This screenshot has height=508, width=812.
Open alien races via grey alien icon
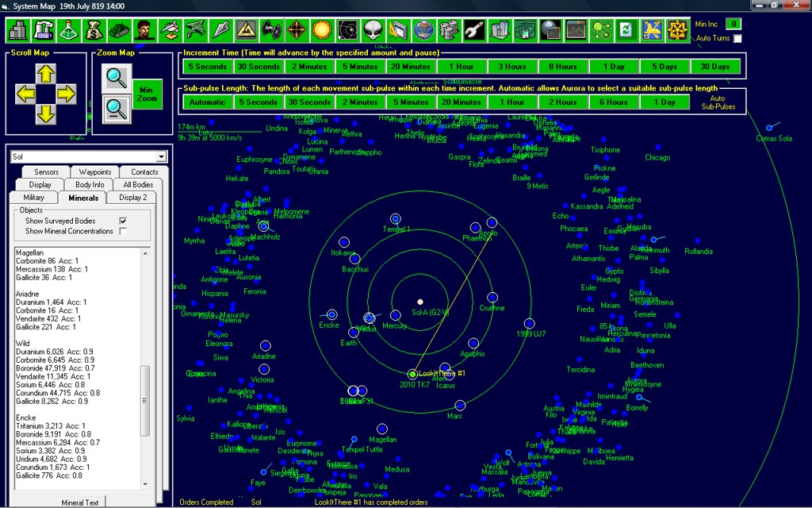pos(373,30)
